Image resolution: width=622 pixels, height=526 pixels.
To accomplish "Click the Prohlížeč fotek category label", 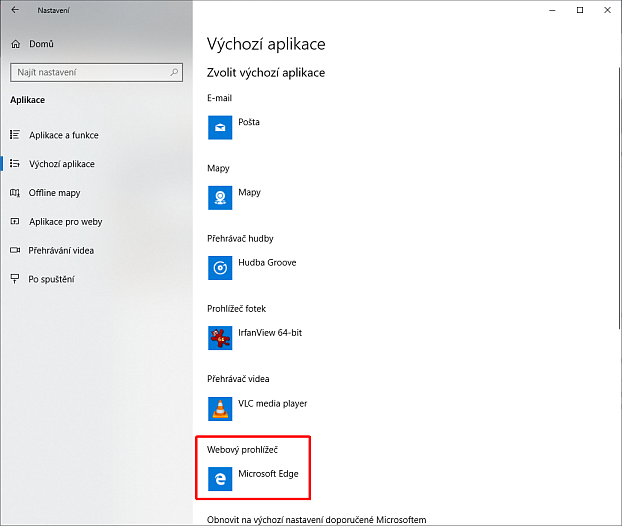I will tap(236, 309).
